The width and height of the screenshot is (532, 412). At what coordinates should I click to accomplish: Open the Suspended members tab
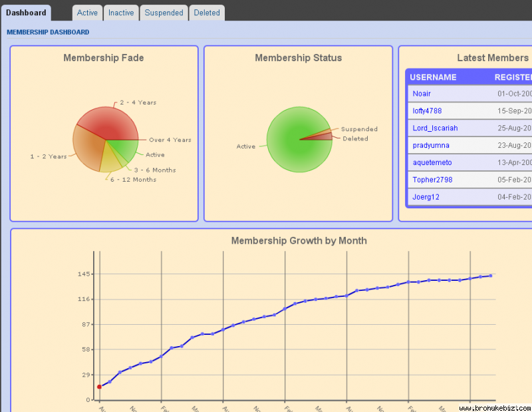tap(164, 13)
